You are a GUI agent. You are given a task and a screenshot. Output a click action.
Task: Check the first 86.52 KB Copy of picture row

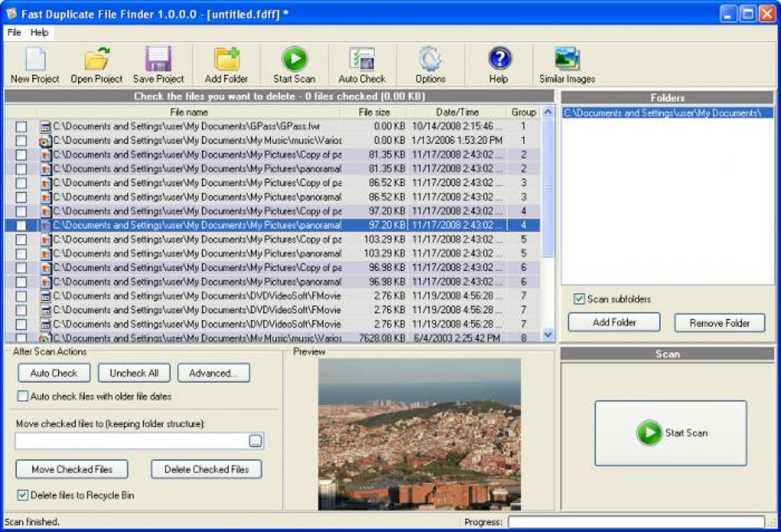point(21,183)
